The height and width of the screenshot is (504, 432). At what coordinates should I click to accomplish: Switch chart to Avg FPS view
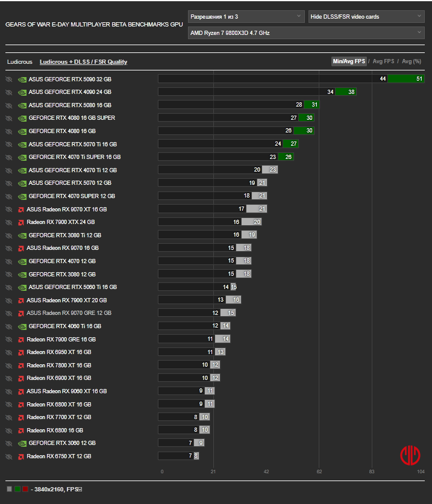[383, 61]
